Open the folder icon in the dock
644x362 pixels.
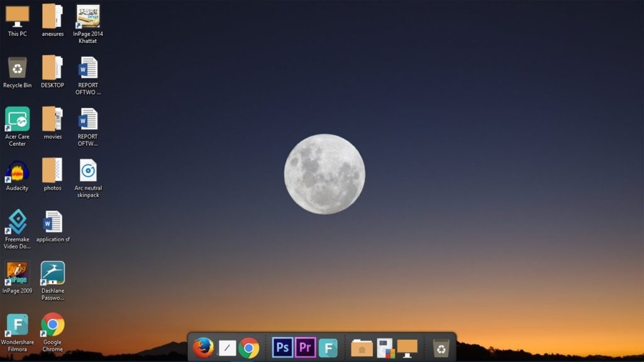(x=362, y=346)
